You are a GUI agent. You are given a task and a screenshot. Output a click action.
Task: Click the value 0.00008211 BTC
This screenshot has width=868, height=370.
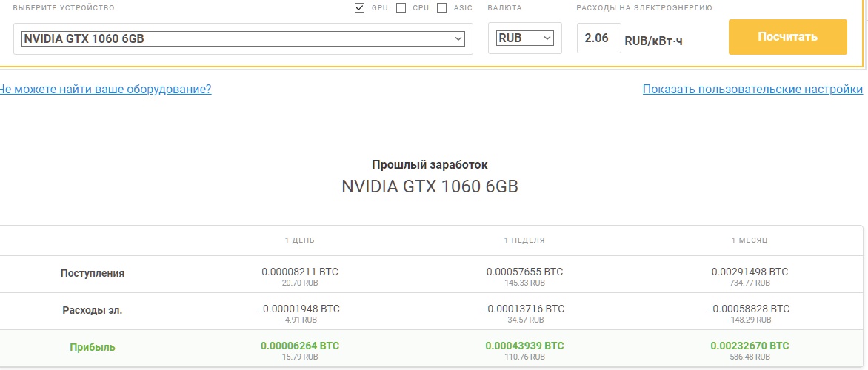coord(299,272)
